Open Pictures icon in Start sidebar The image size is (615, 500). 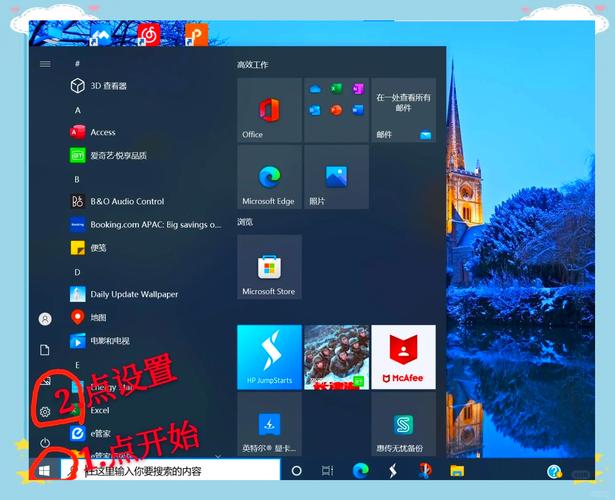(45, 381)
